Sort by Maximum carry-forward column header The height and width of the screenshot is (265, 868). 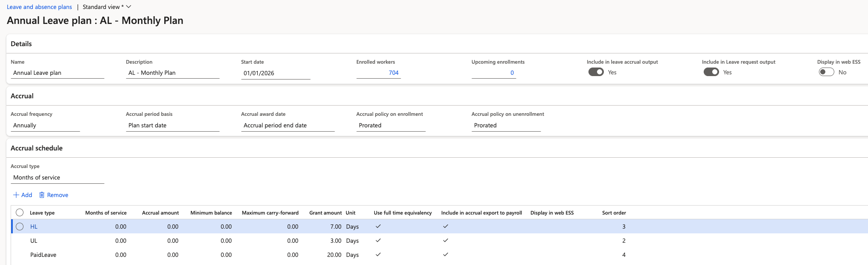tap(270, 213)
